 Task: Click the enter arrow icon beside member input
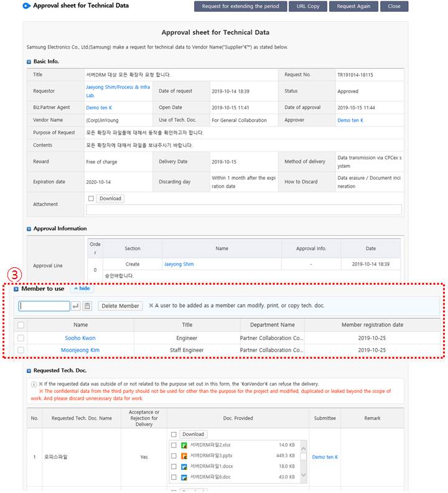[76, 306]
